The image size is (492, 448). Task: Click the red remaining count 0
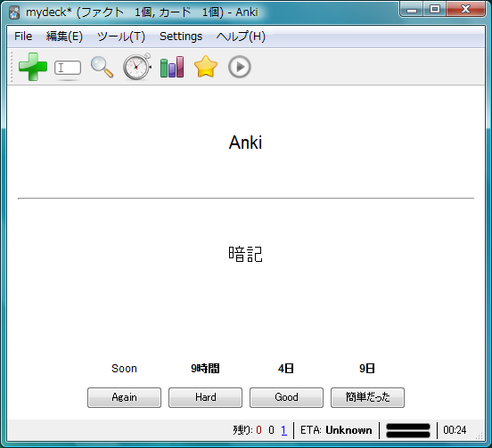(258, 430)
